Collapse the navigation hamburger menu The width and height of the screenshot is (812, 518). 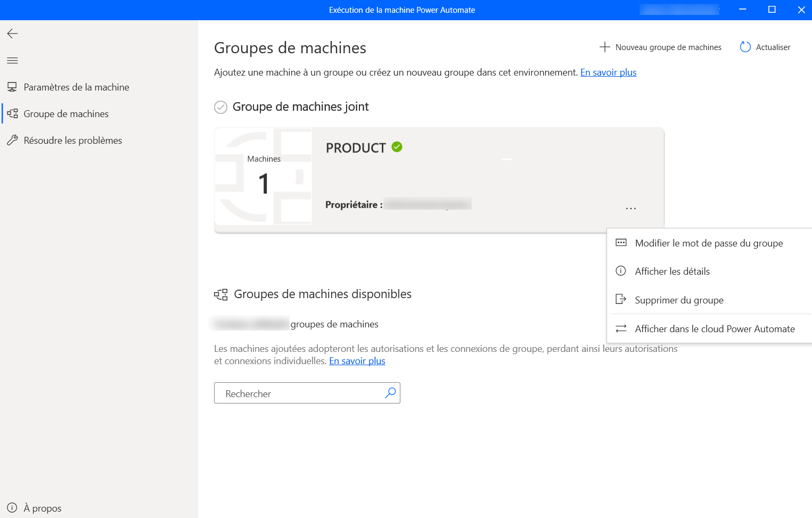12,60
